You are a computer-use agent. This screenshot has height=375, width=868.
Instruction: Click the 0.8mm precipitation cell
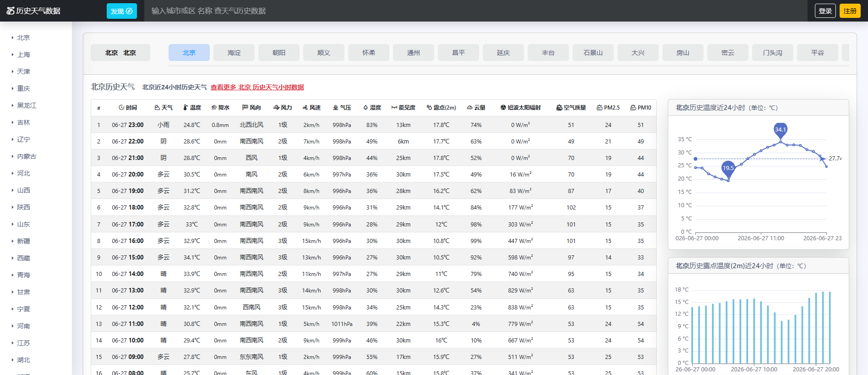tap(220, 125)
